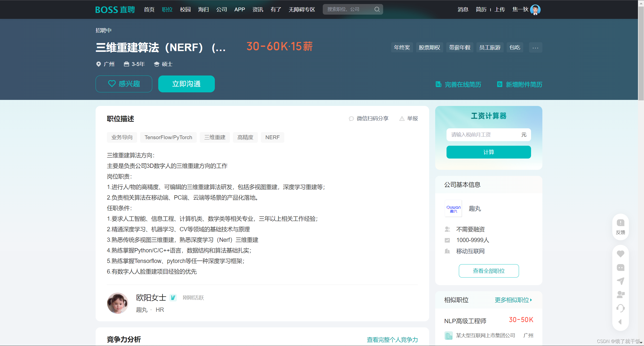
Task: Click 微信扫码分享 text
Action: click(x=373, y=119)
